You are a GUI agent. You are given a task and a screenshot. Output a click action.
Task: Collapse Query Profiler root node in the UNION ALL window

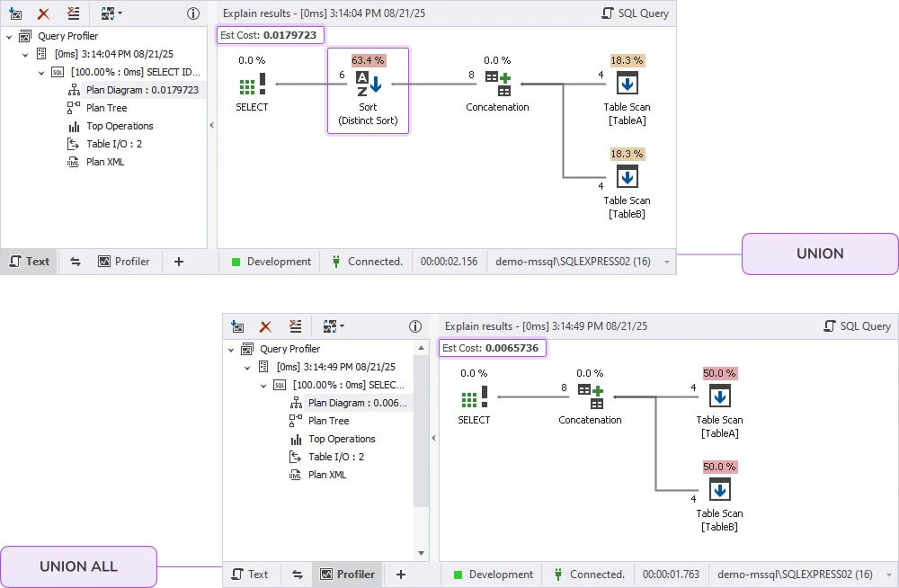[x=231, y=350]
